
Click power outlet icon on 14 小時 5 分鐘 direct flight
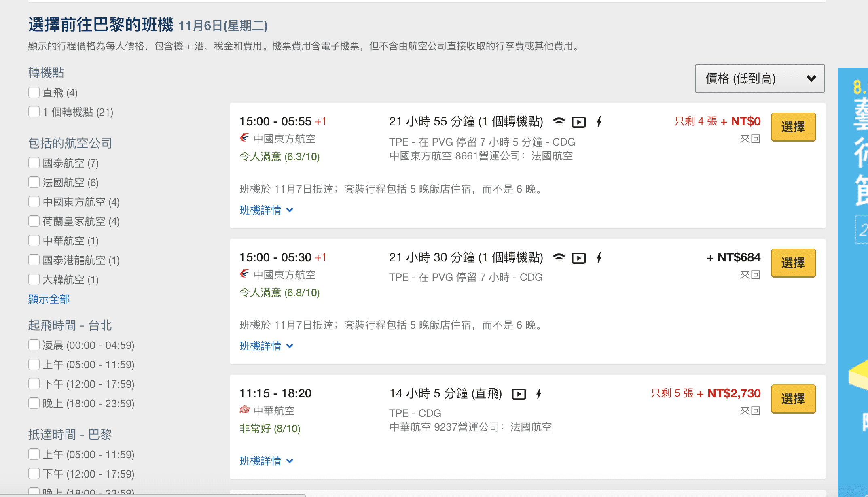pos(538,393)
